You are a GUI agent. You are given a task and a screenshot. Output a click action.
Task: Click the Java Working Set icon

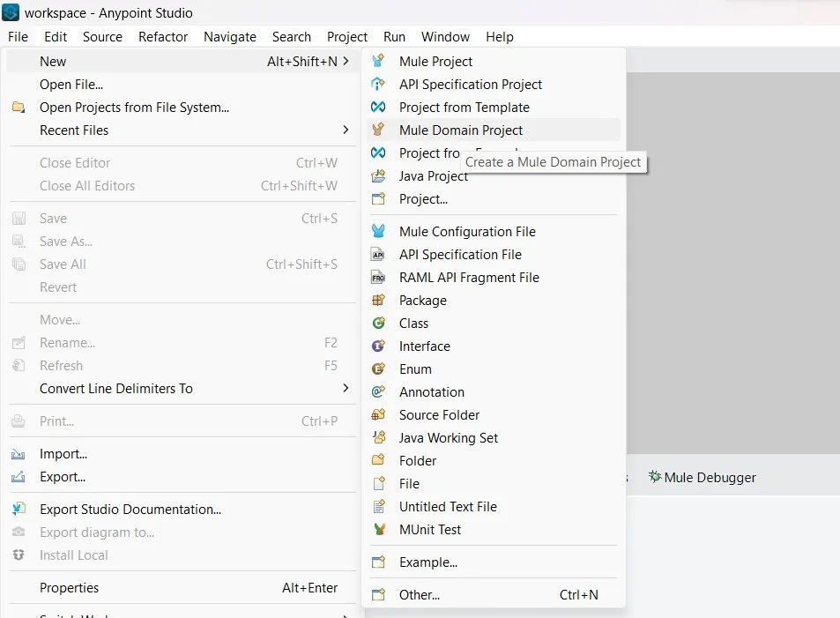378,438
